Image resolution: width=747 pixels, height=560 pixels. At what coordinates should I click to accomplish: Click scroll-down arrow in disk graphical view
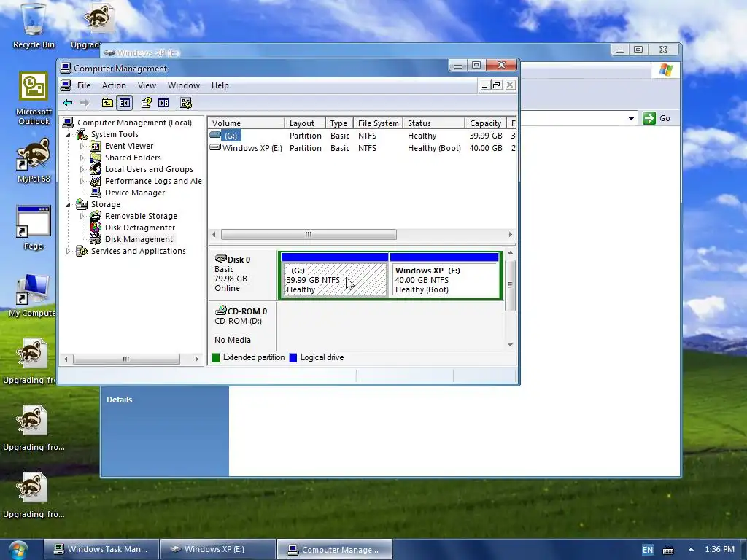[x=510, y=345]
